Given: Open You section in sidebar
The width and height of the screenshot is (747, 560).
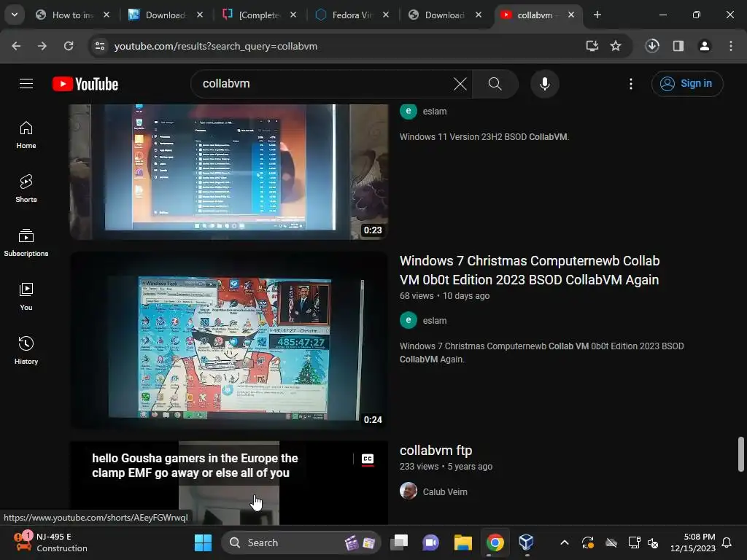Looking at the screenshot, I should click(x=26, y=297).
